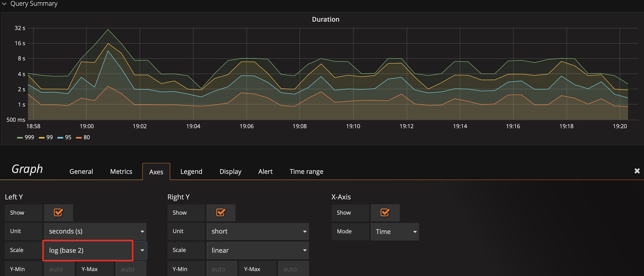Close the graph editor with the X icon
The image size is (644, 276).
coord(637,171)
